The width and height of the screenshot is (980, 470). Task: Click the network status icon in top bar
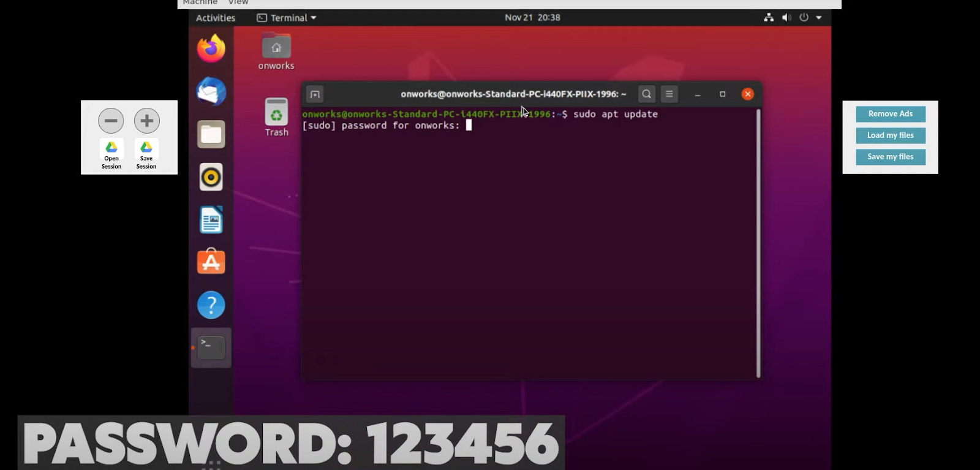point(769,18)
